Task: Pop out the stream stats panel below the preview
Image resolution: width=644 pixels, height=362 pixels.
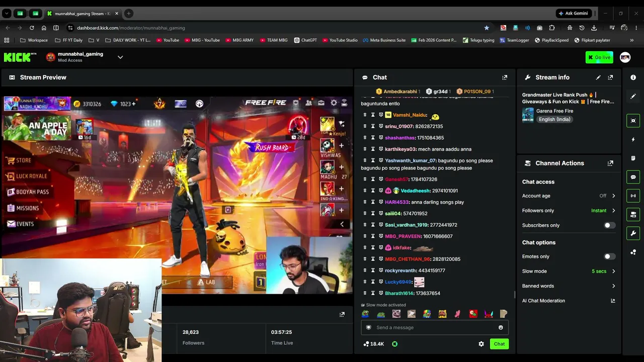Action: 342,314
